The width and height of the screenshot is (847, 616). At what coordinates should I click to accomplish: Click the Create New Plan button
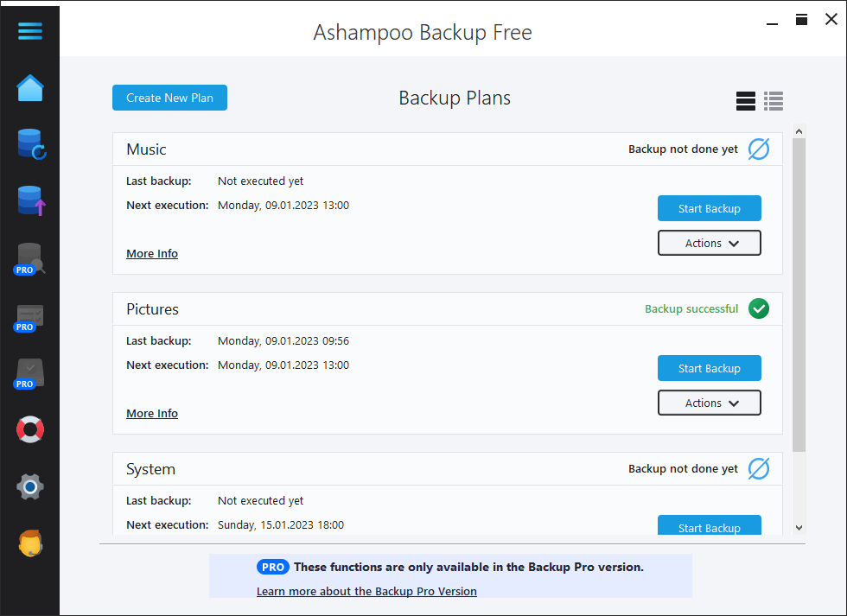(169, 98)
